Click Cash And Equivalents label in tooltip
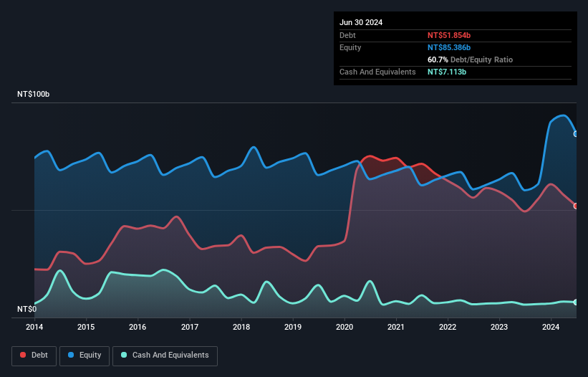Viewport: 588px width, 377px height. [x=377, y=72]
